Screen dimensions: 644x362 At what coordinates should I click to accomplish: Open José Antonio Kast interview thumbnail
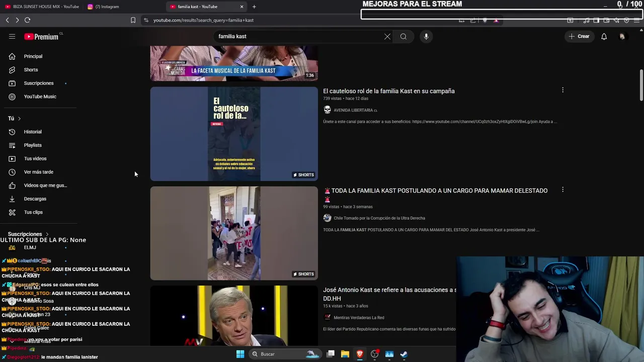[x=234, y=316]
